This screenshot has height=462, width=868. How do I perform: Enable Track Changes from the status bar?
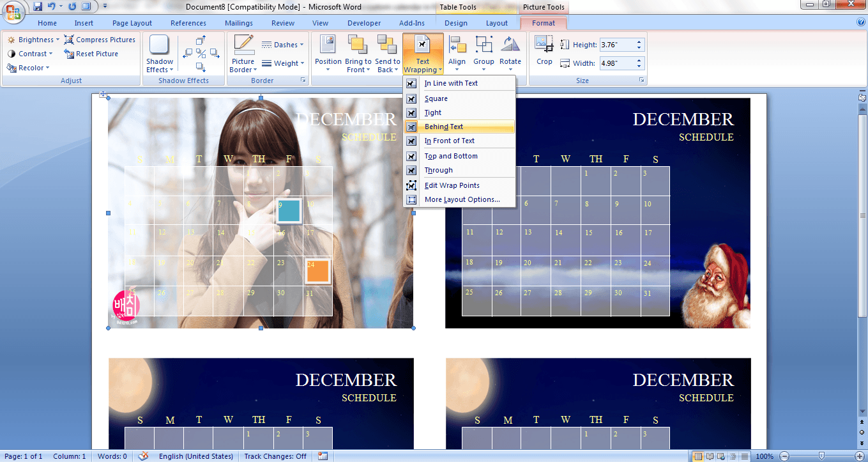click(275, 456)
